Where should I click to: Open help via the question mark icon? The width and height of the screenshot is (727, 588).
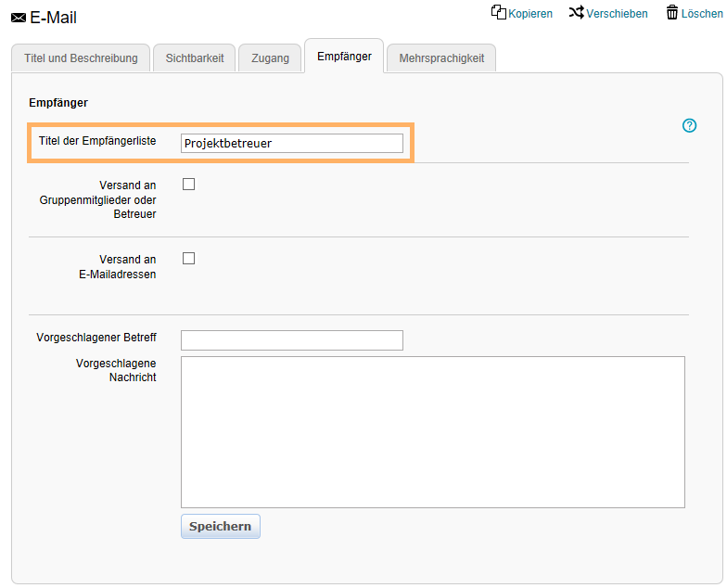coord(689,125)
